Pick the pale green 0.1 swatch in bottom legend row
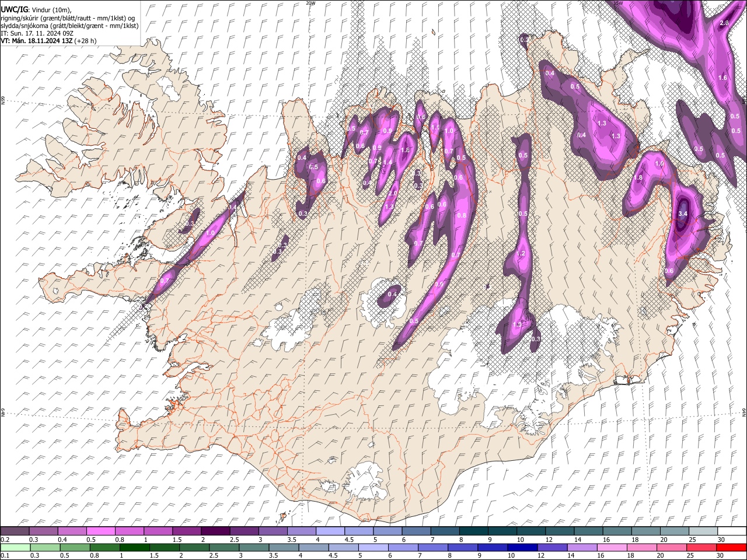Screen dimensions: 747x560 click(15, 547)
